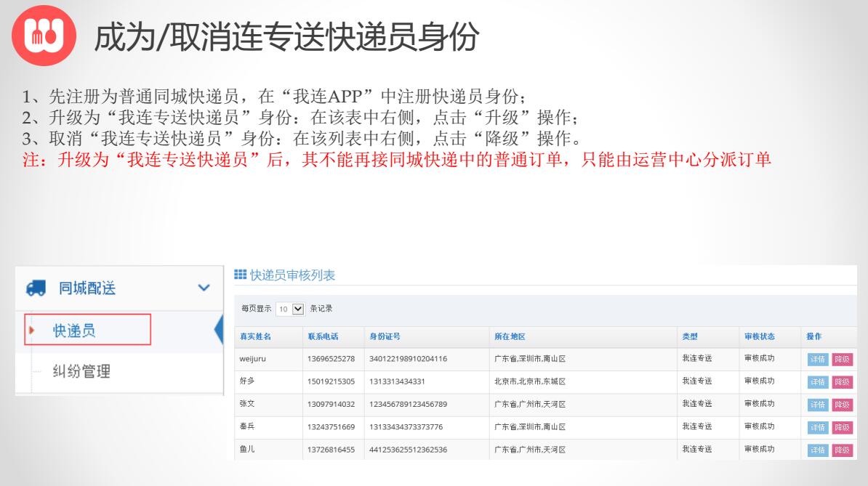Image resolution: width=868 pixels, height=486 pixels.
Task: Click instruction step 1 about 我连APP registration
Action: click(274, 97)
